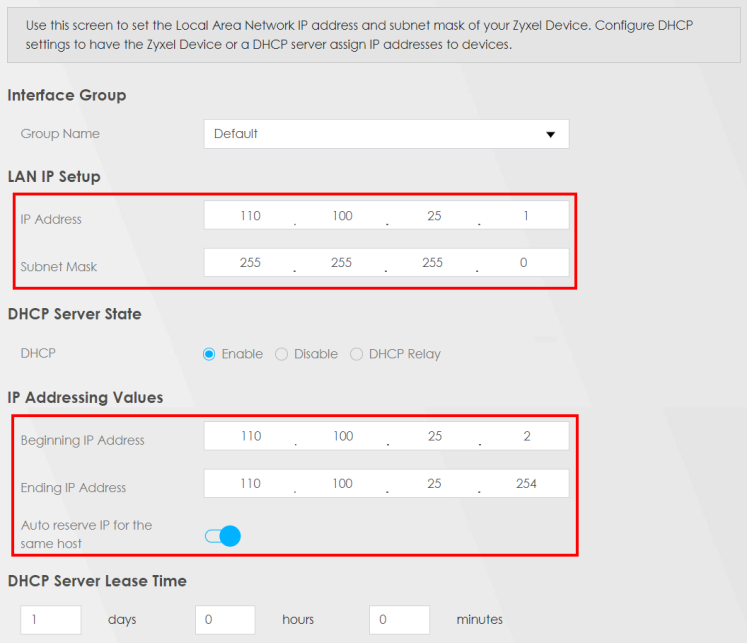Click the IP Address first octet field 110

[250, 216]
